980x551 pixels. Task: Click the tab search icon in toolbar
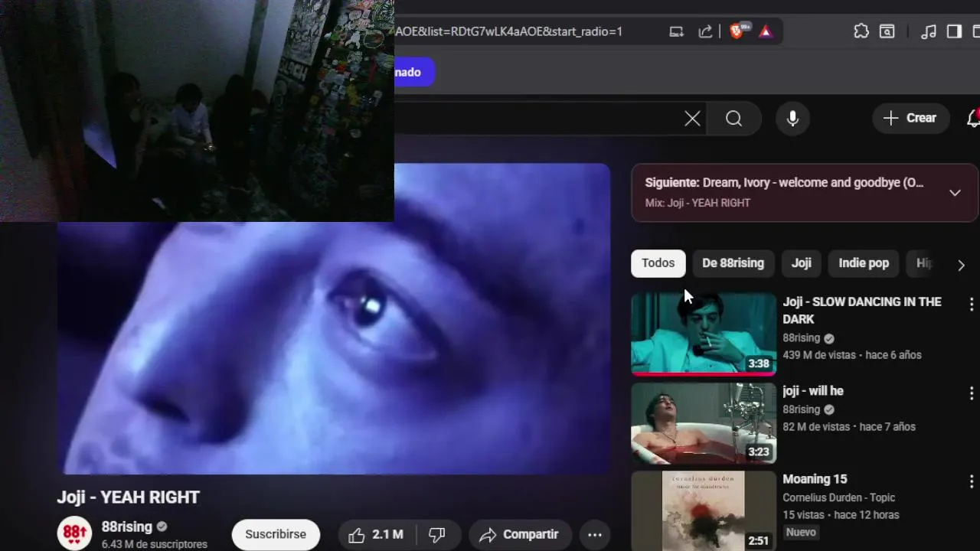pyautogui.click(x=887, y=31)
